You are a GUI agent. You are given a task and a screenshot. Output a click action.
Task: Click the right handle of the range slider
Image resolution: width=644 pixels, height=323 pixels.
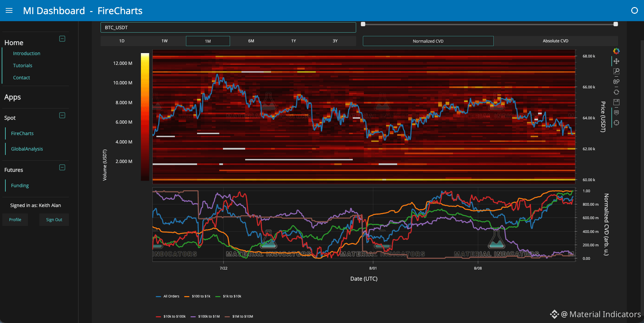[616, 24]
